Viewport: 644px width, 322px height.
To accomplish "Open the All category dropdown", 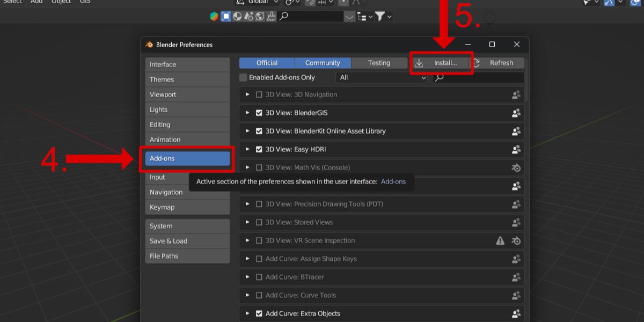I will (382, 77).
